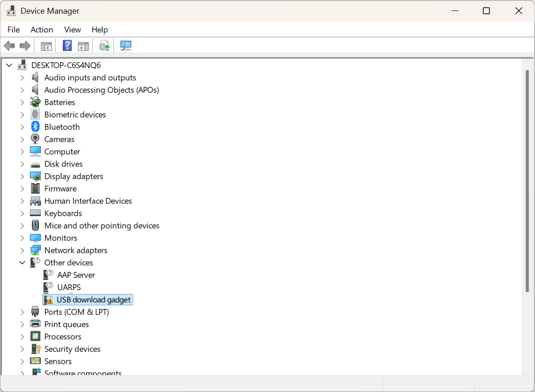The image size is (535, 392).
Task: Select the AAP Server device entry
Action: click(x=76, y=275)
